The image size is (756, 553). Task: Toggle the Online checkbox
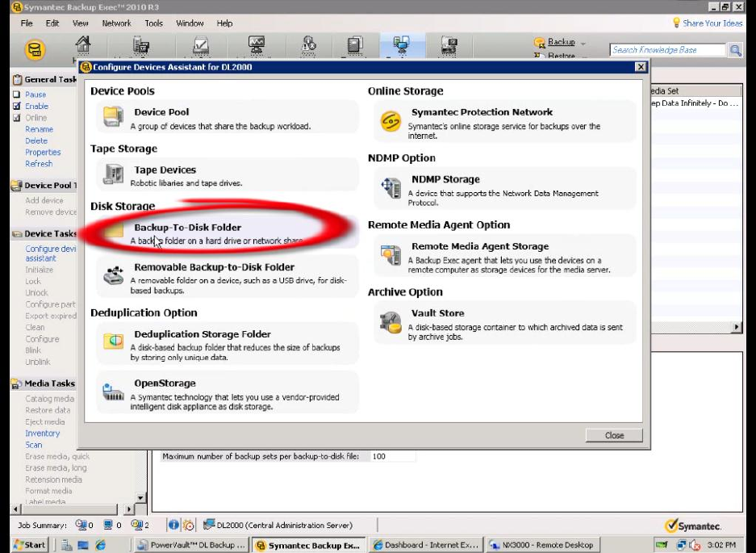(x=17, y=118)
